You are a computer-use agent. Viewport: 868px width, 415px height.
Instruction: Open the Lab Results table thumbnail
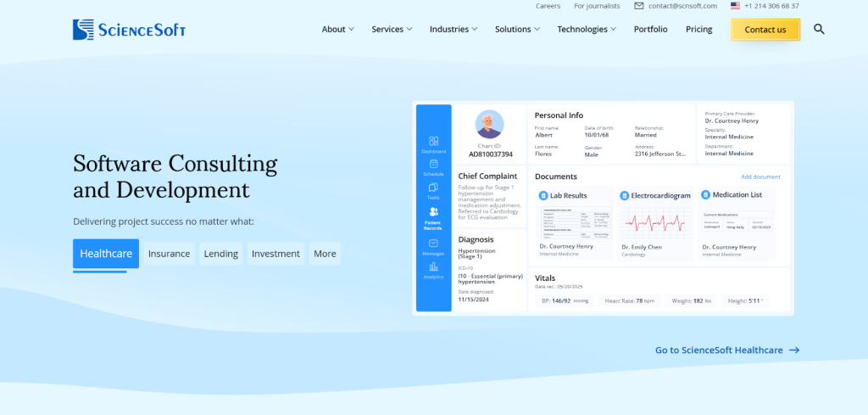[576, 222]
